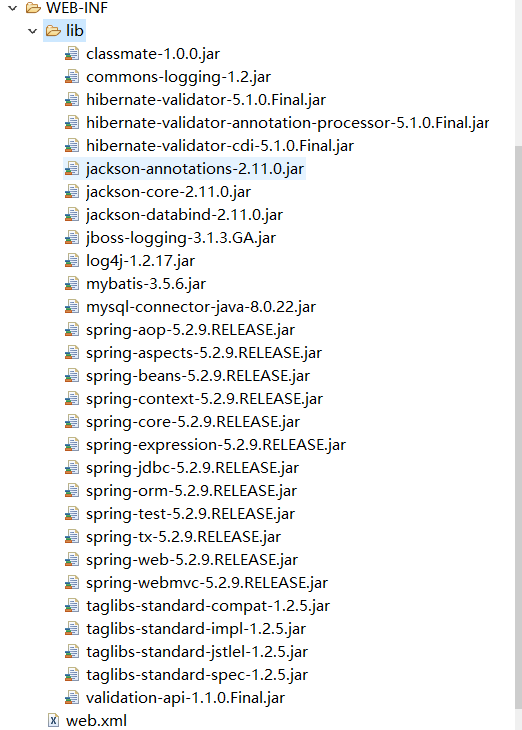The width and height of the screenshot is (522, 730).
Task: Click the web.xml file icon
Action: 54,720
